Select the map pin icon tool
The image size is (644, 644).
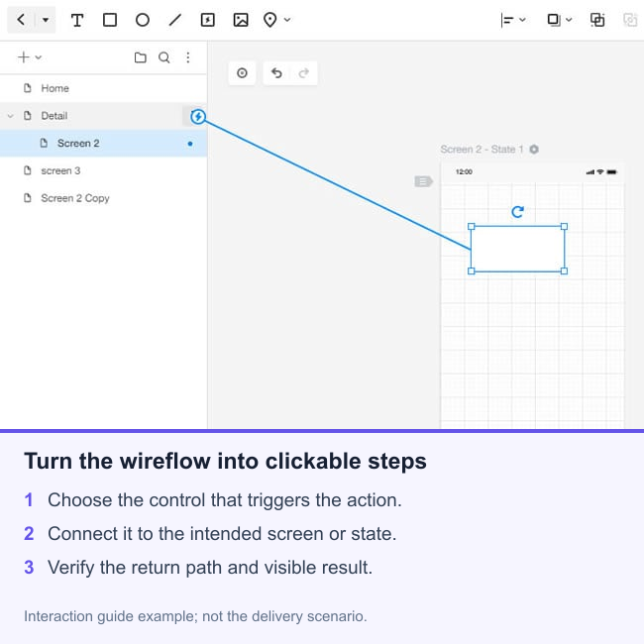tap(269, 20)
